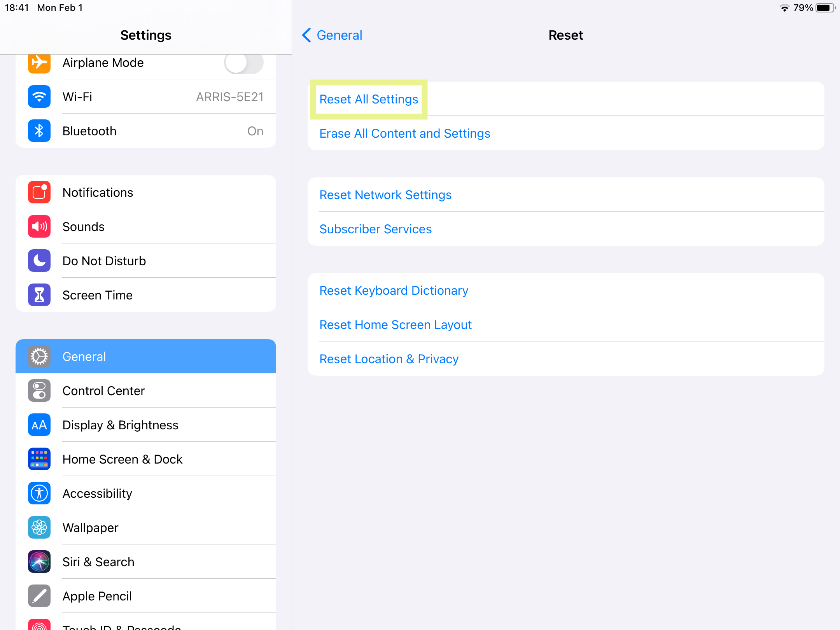Open the Wi-Fi settings row
The height and width of the screenshot is (630, 840).
pos(156,96)
